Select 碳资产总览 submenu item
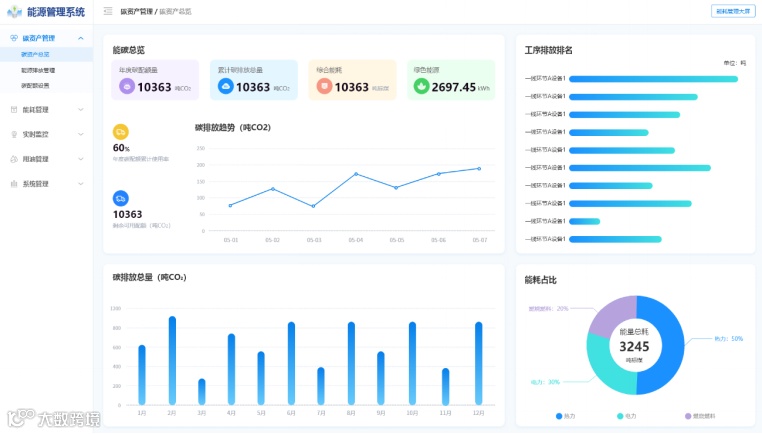 (46, 54)
